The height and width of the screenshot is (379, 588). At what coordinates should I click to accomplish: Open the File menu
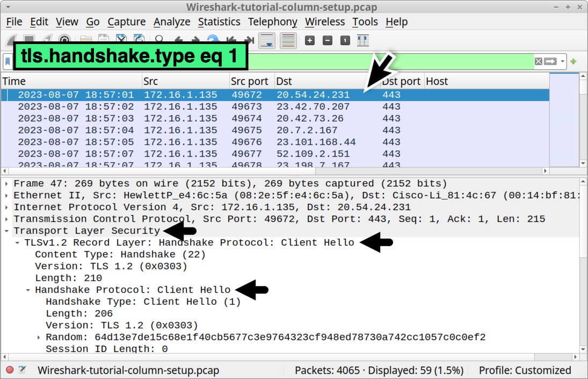click(x=14, y=22)
